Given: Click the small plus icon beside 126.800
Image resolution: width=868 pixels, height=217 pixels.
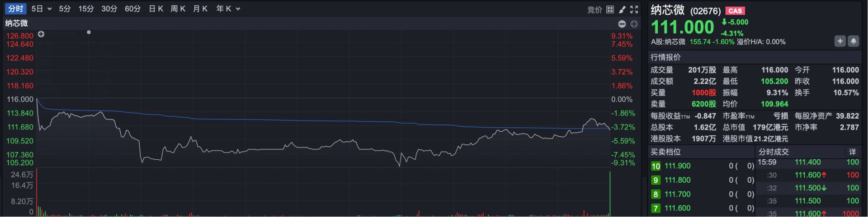Looking at the screenshot, I should [x=41, y=34].
